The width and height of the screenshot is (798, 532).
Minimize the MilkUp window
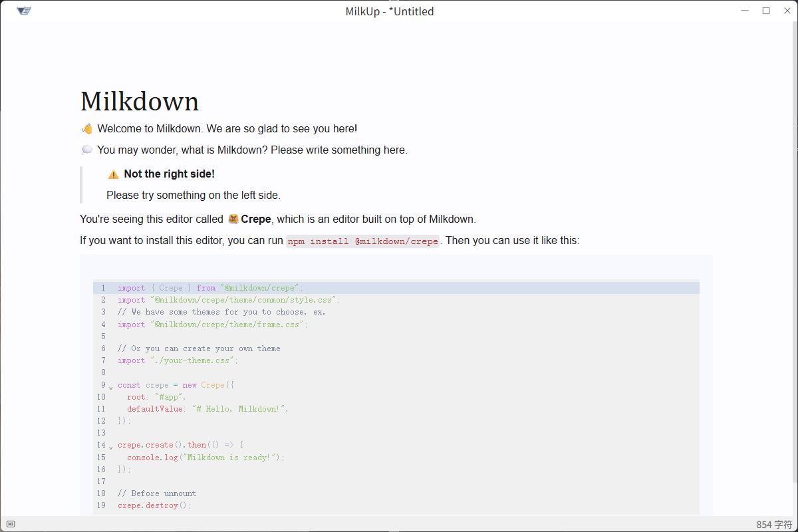[745, 11]
